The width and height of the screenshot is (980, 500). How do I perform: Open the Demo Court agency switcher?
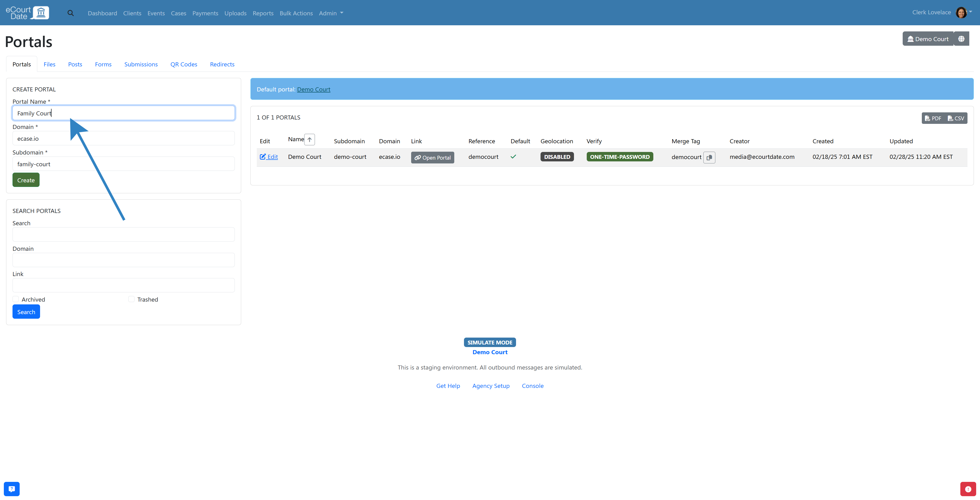(928, 39)
